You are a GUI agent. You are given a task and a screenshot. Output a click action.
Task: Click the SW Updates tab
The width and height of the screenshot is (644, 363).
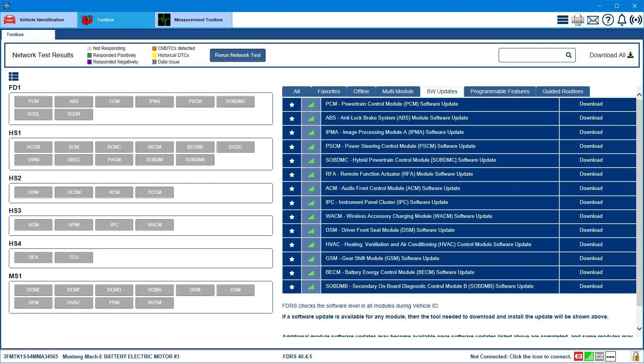(x=442, y=91)
